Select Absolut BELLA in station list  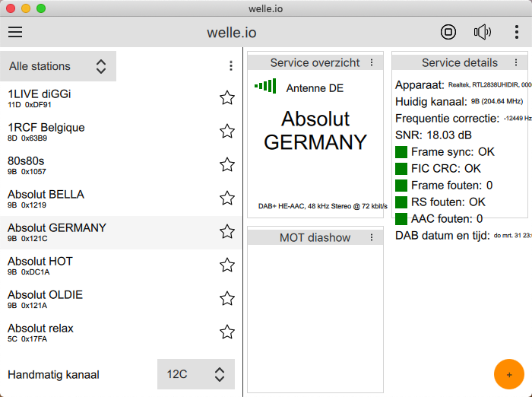[x=120, y=198]
